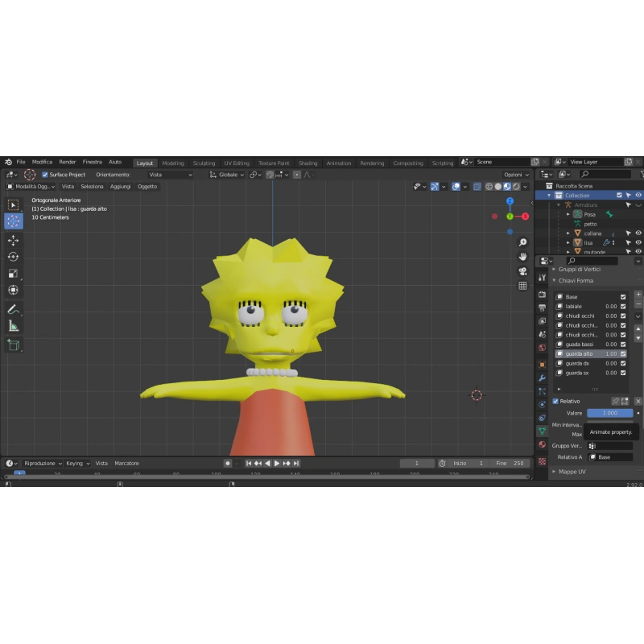Toggle the Relativo checkbox

coord(555,401)
